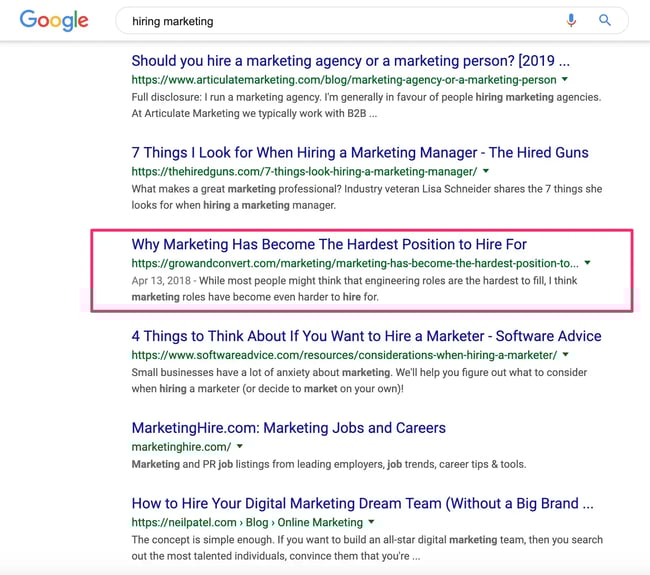Start voice search with microphone icon
Screen dimensions: 650x575
pyautogui.click(x=571, y=20)
